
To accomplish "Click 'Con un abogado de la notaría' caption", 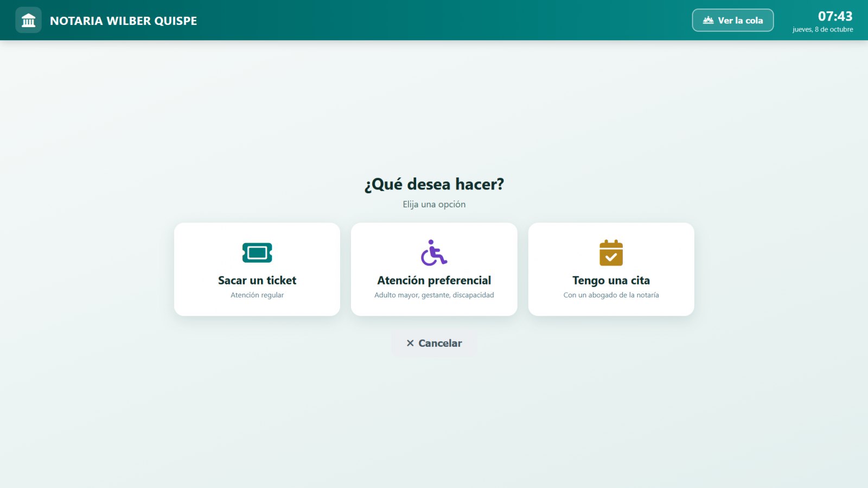I will [611, 295].
